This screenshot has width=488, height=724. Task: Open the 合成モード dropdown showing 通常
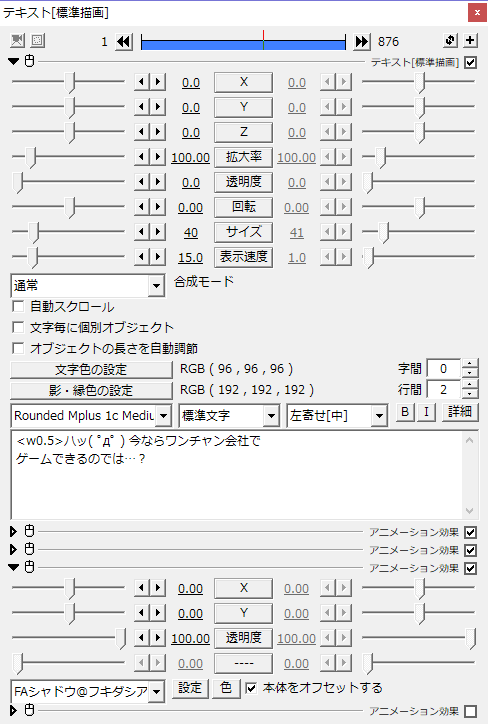88,286
